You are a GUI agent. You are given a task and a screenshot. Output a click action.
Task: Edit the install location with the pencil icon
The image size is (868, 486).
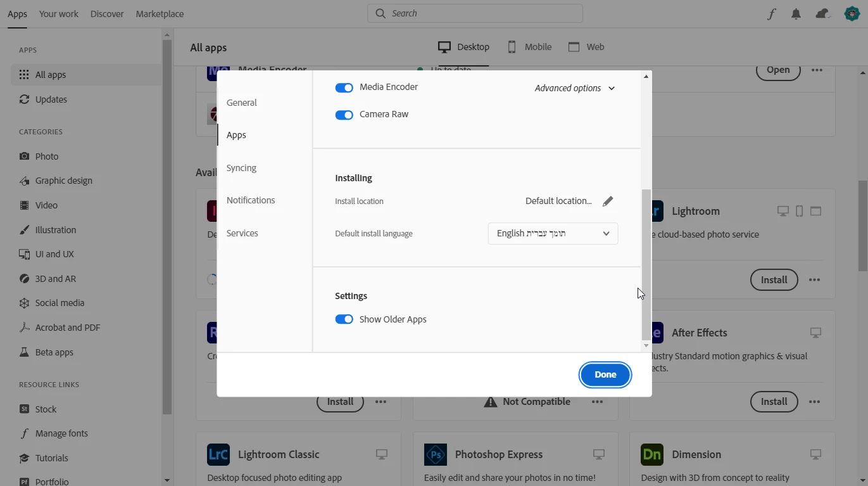click(x=608, y=201)
